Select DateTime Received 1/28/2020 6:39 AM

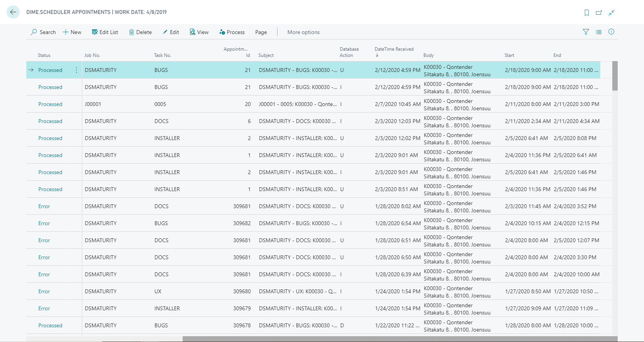[397, 274]
